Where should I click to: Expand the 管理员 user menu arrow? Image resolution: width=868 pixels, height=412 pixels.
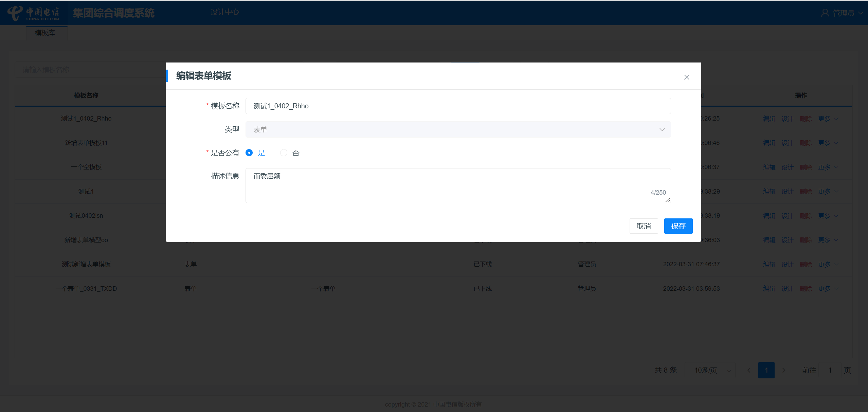[x=861, y=13]
